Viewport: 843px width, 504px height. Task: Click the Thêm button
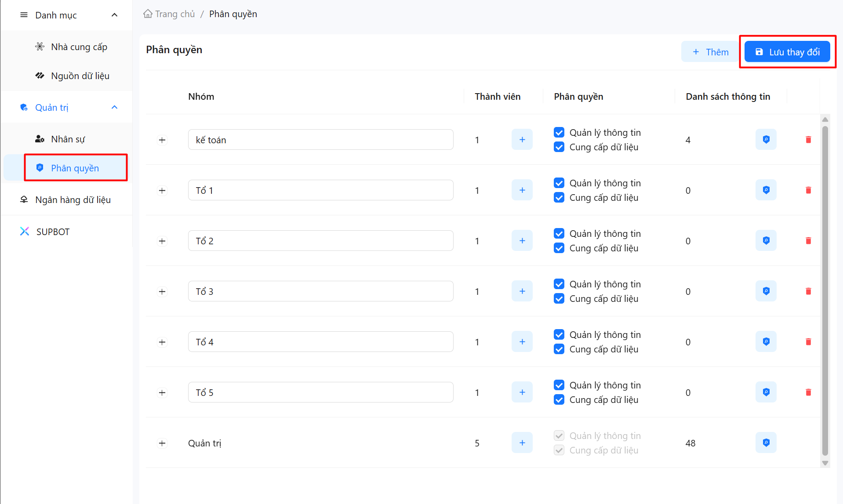pyautogui.click(x=710, y=52)
